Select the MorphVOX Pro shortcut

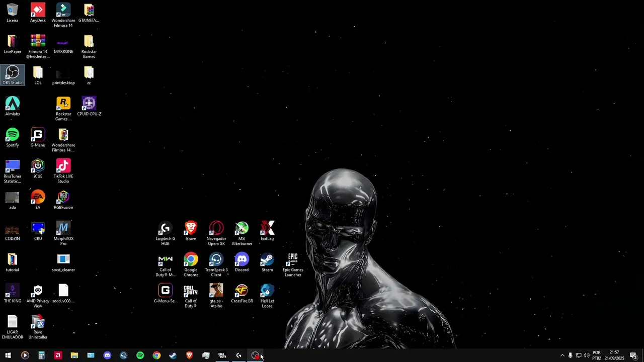63,234
